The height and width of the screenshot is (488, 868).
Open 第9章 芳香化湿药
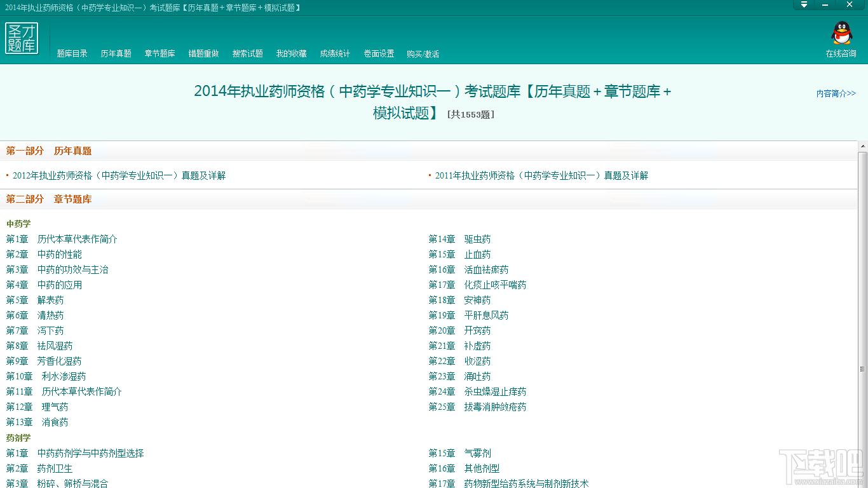click(x=44, y=361)
